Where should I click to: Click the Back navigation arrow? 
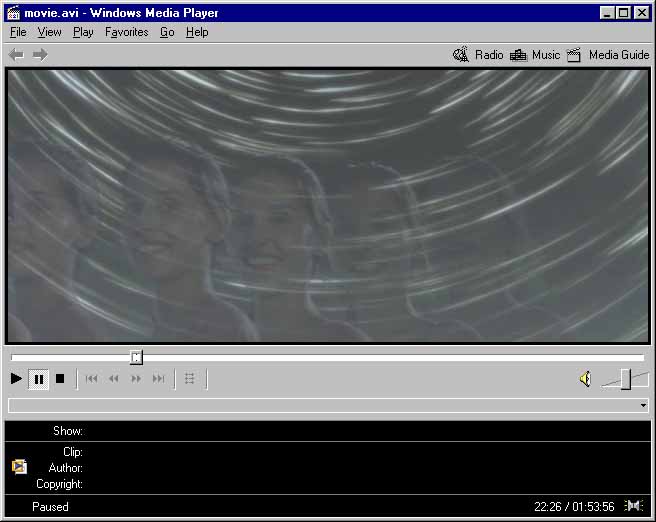click(16, 55)
